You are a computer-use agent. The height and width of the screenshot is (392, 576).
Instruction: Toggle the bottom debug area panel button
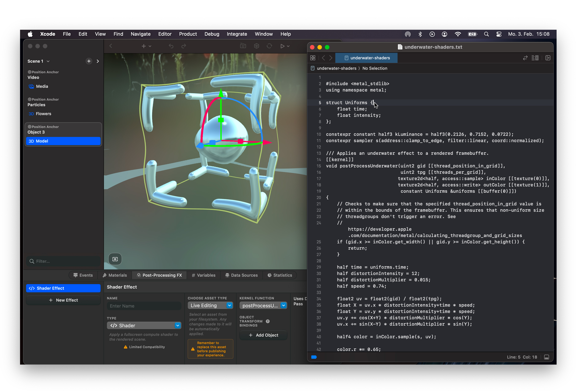point(546,357)
